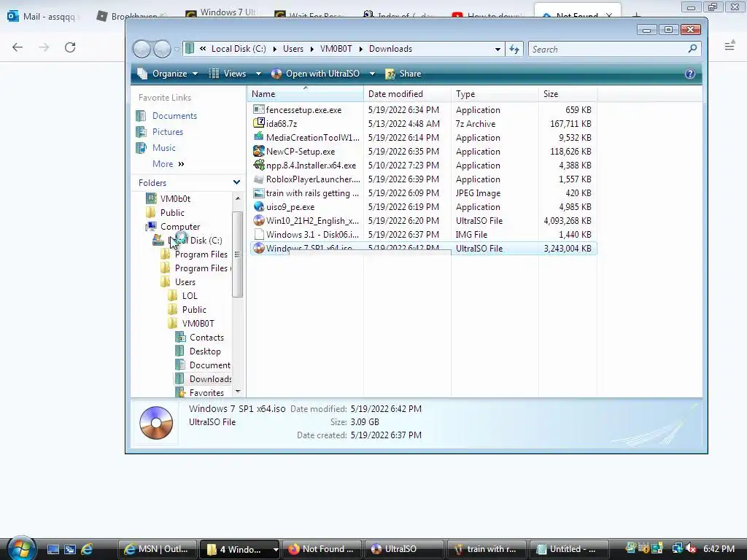This screenshot has width=747, height=560.
Task: Switch to the Mail - assqqq browser tab
Action: click(x=42, y=16)
